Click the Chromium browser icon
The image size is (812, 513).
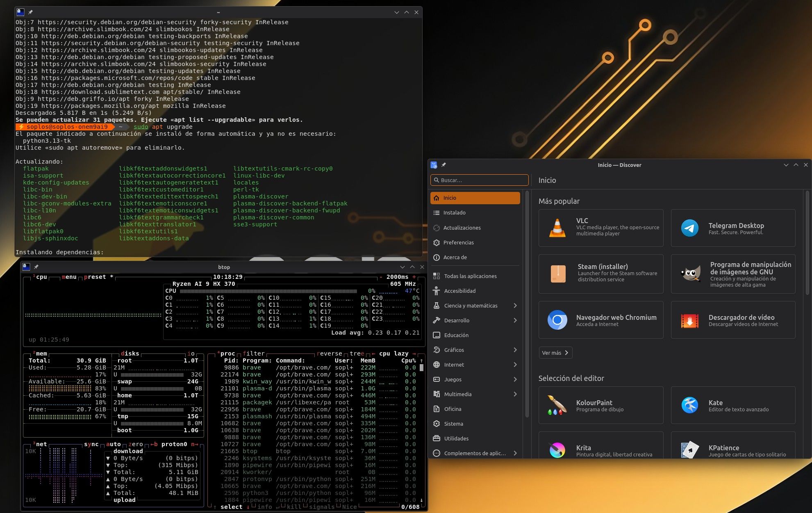(x=557, y=320)
